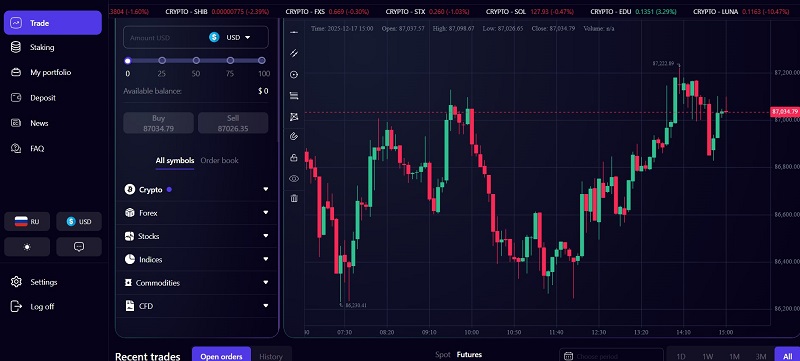The height and width of the screenshot is (361, 800).
Task: Click the FAQ chat bubble icon
Action: pos(16,148)
